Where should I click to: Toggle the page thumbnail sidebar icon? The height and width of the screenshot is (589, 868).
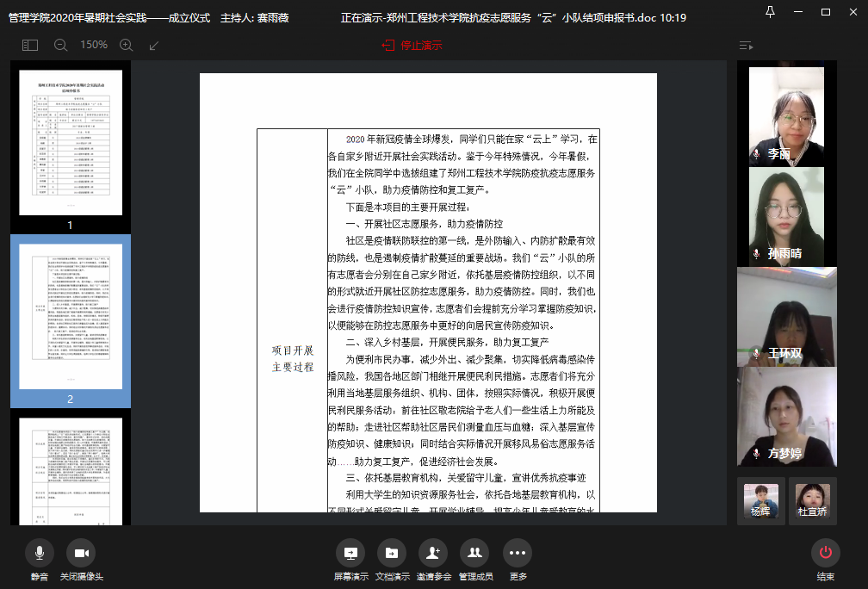coord(30,45)
